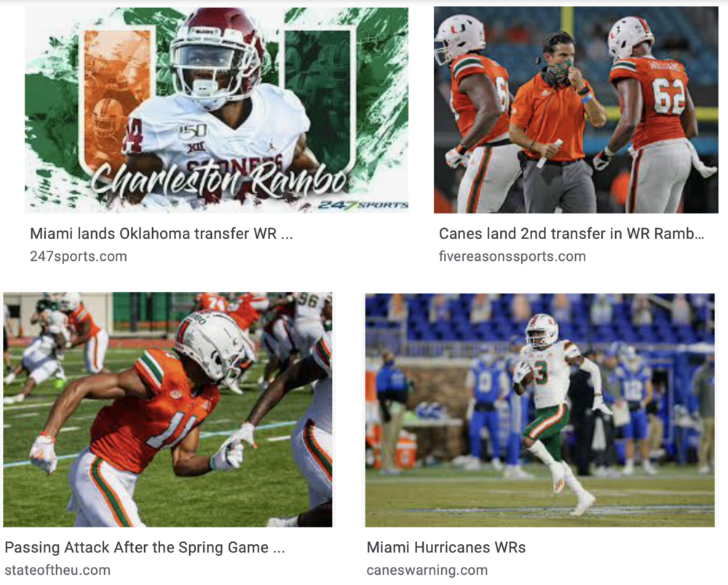Click the 247Sports logo watermark on graphic

tap(362, 205)
